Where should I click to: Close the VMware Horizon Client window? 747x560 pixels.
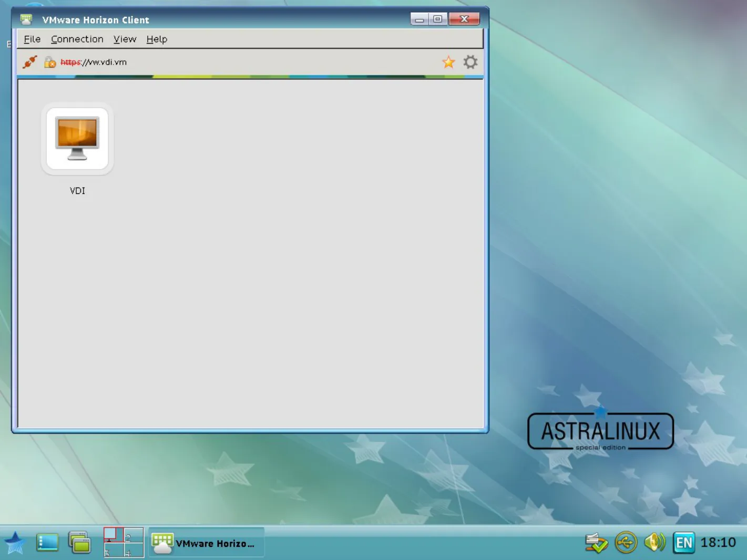[x=464, y=19]
